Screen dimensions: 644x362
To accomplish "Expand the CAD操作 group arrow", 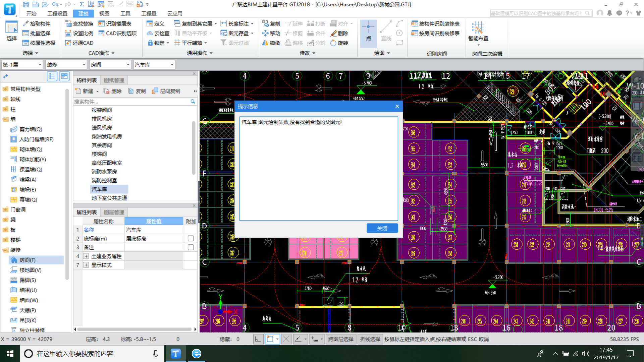I will pyautogui.click(x=113, y=53).
